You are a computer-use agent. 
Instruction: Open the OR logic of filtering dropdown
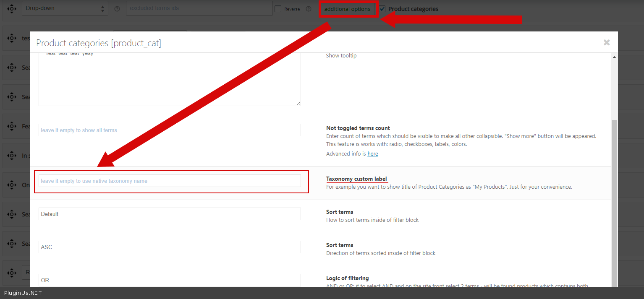pos(170,280)
